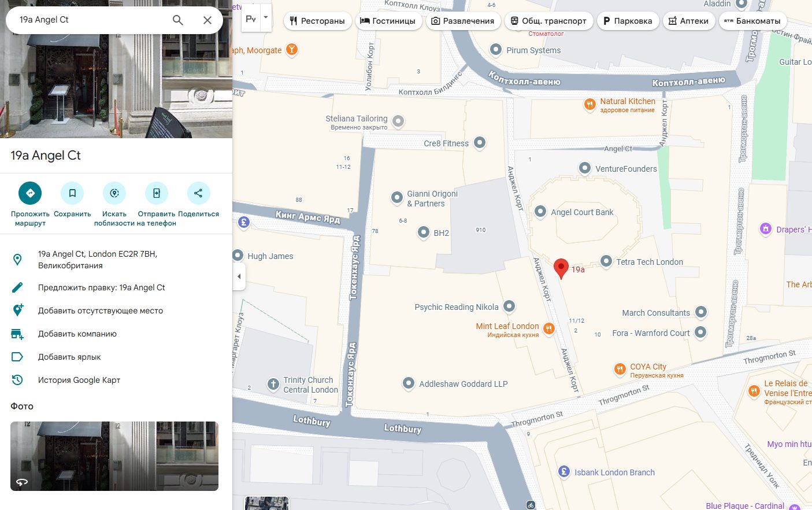Select the Pirum Systems marker
This screenshot has width=812, height=510.
coord(495,49)
